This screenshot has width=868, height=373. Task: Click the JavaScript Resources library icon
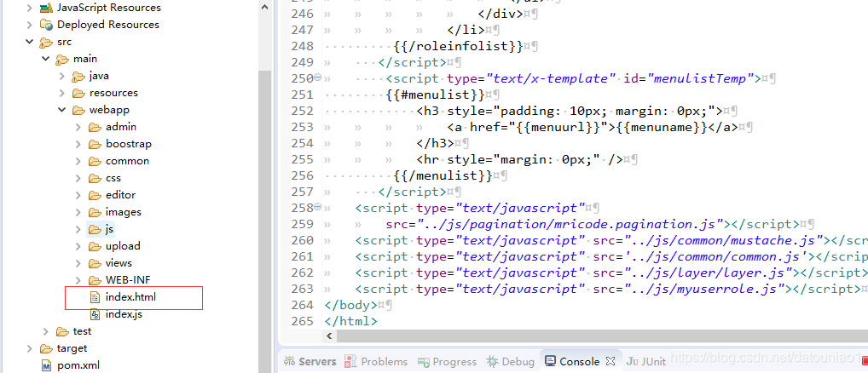pos(47,8)
